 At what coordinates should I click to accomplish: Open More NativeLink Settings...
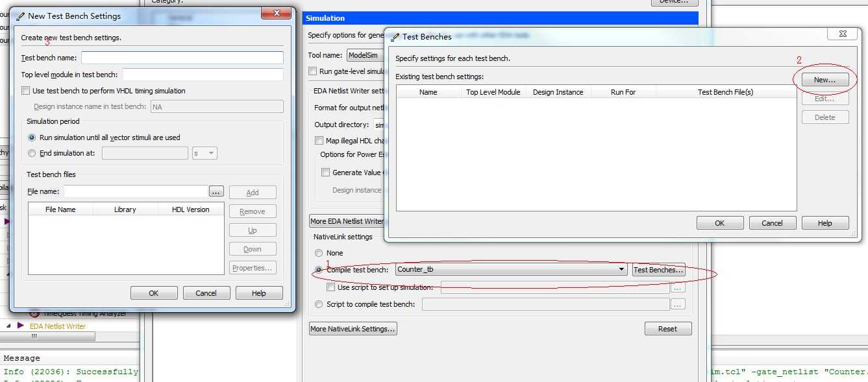[x=353, y=329]
